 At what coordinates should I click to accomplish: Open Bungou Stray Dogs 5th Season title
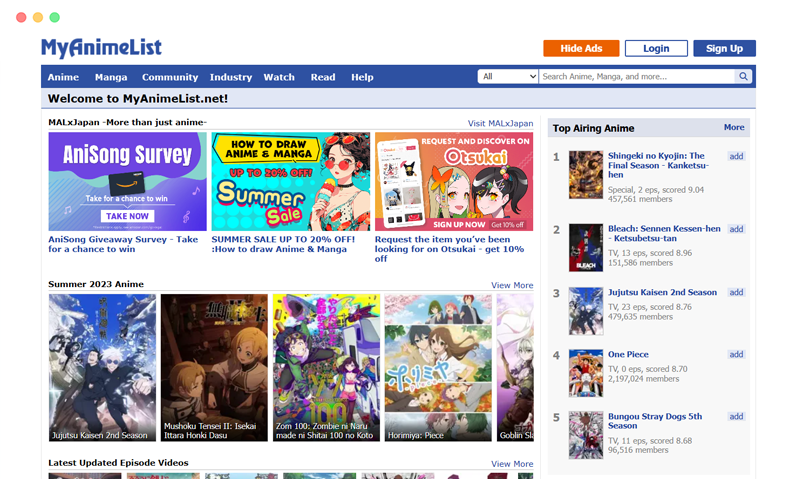(655, 421)
